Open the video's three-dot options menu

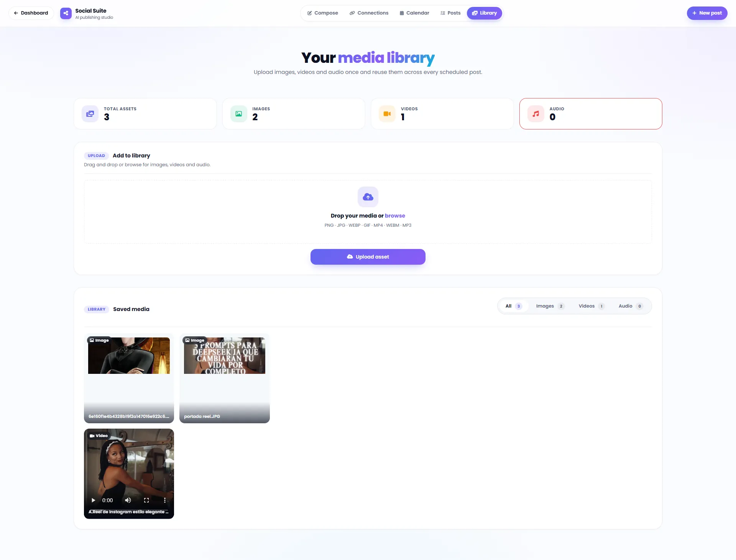(165, 500)
